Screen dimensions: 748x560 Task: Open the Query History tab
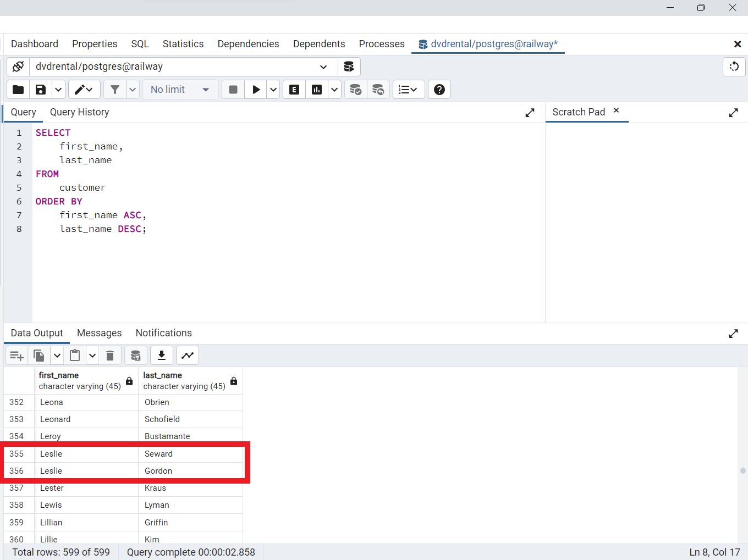(x=80, y=112)
